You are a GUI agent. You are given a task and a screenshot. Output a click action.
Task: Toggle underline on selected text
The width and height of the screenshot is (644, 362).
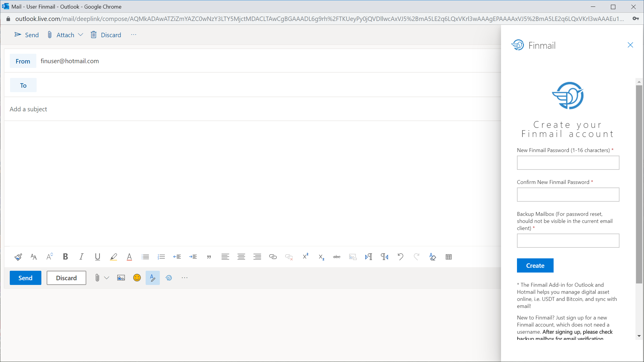(x=97, y=257)
